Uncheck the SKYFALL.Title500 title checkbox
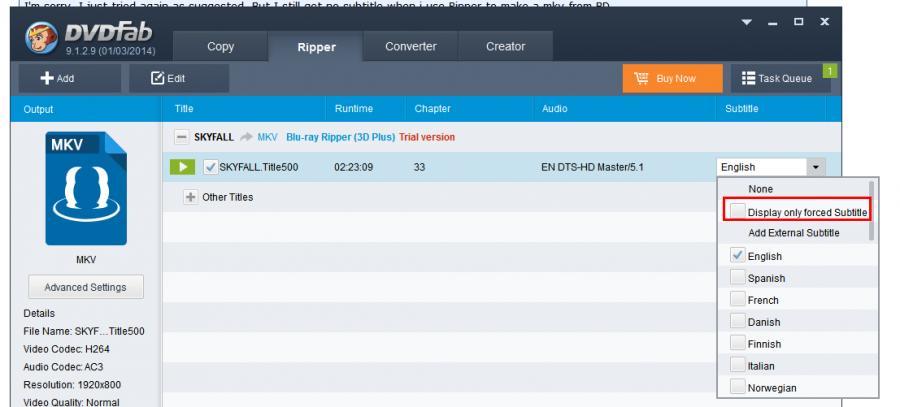900x407 pixels. coord(209,167)
